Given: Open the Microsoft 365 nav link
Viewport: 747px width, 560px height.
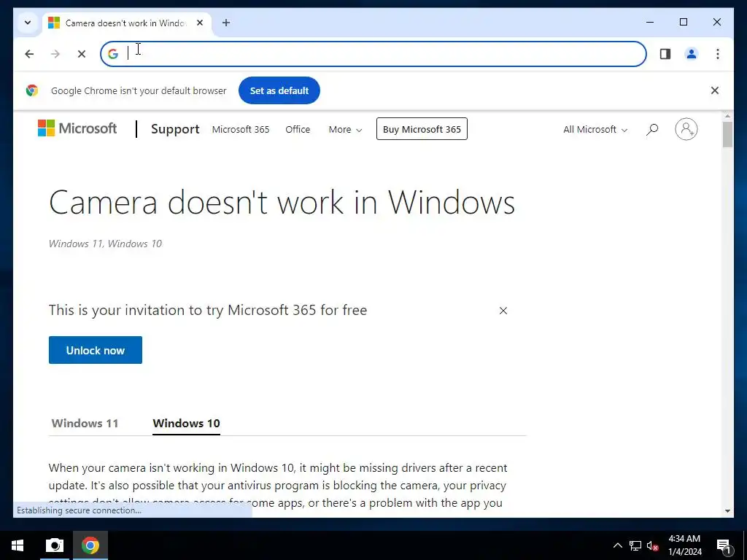Looking at the screenshot, I should click(241, 130).
